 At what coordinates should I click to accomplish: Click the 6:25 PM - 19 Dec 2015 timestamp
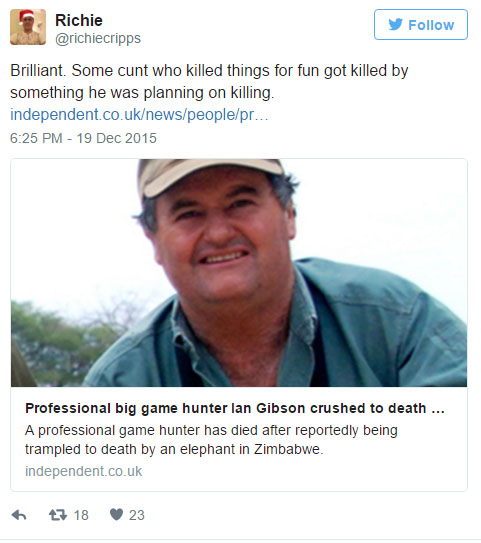coord(83,138)
